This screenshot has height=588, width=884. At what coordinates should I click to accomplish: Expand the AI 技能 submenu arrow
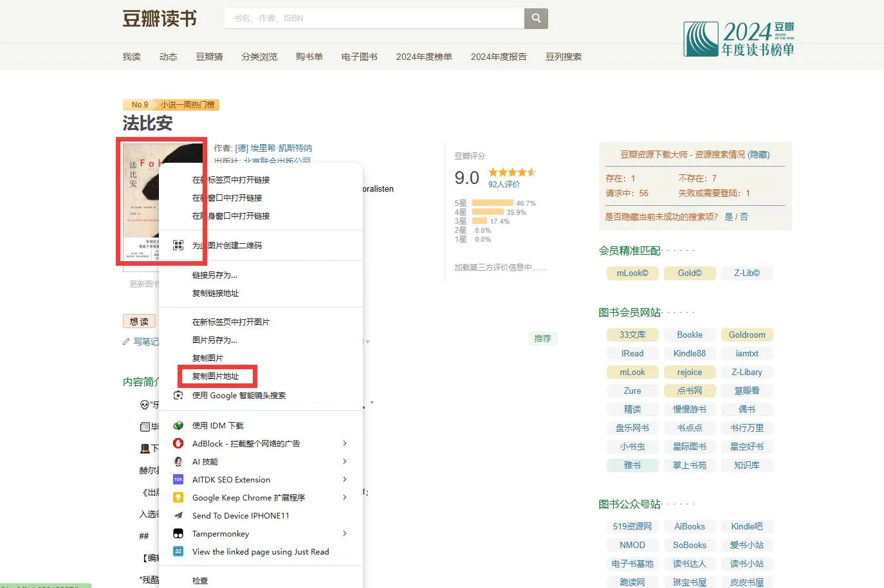point(345,461)
